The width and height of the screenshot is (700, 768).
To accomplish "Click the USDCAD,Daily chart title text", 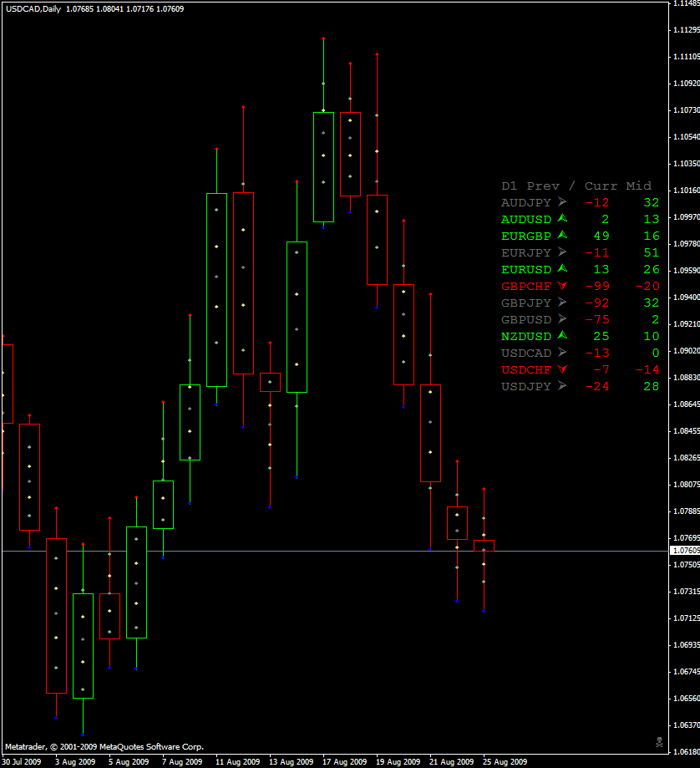I will (33, 9).
